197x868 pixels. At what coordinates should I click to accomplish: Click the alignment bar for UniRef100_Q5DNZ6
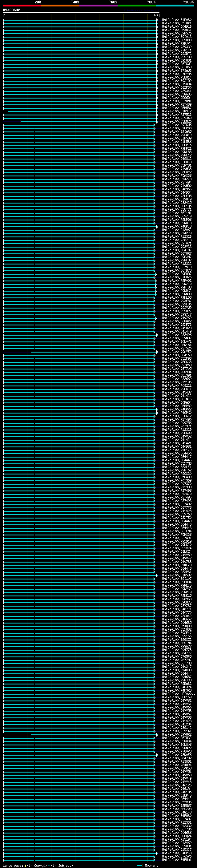pyautogui.click(x=89, y=122)
